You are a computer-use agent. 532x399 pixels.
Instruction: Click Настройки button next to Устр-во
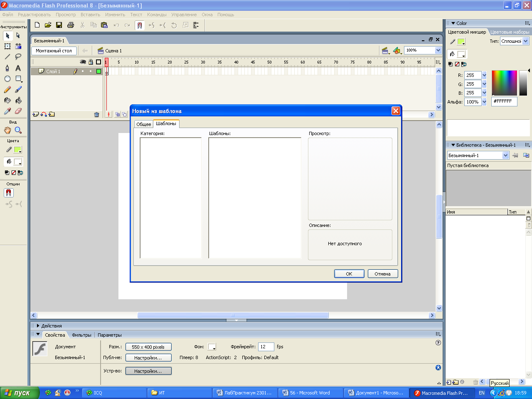148,371
